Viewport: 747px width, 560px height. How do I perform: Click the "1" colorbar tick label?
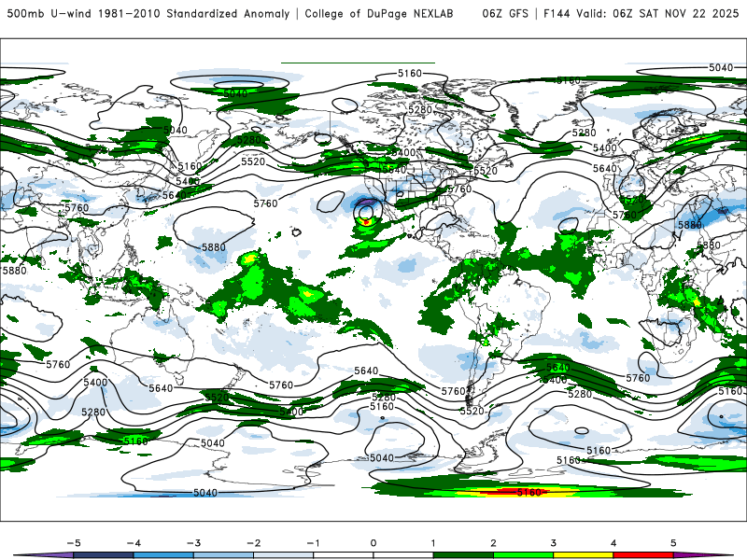[433, 543]
